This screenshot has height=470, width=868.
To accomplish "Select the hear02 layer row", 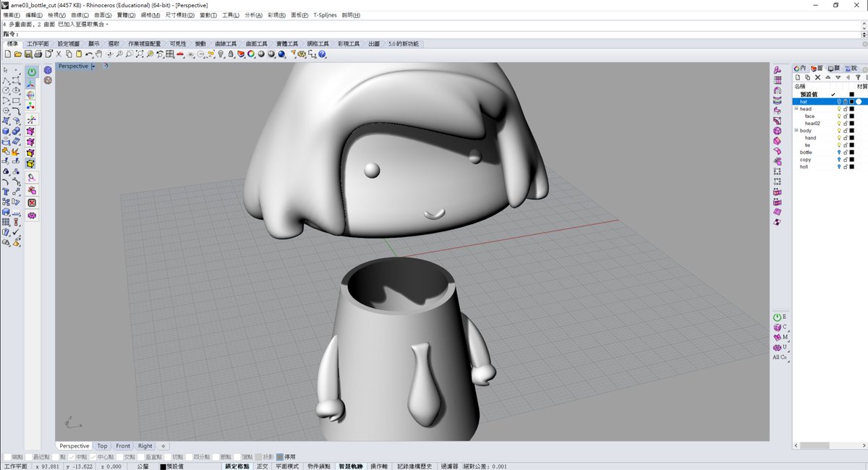I will pos(829,124).
